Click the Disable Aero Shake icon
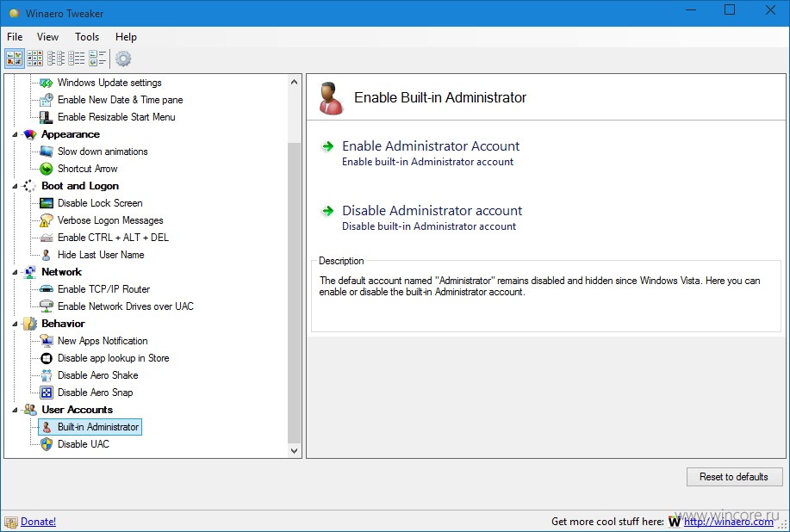Screen dimensions: 790x532 click(47, 375)
